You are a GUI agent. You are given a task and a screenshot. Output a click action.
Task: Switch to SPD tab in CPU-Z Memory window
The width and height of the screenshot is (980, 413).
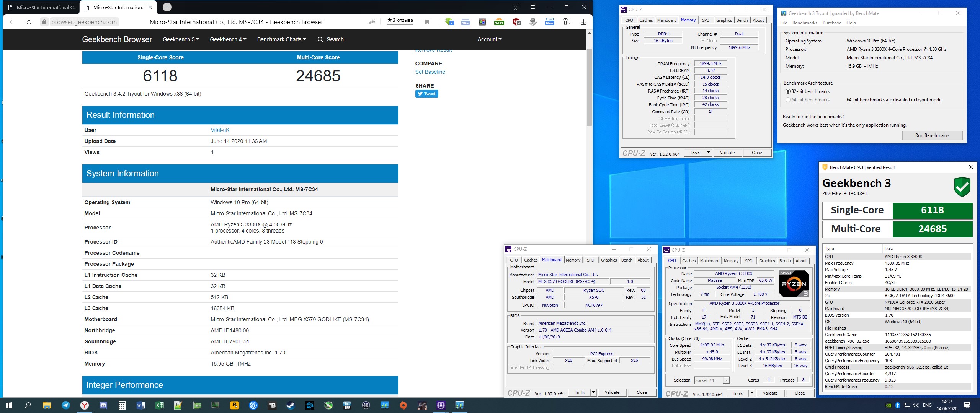click(x=706, y=20)
